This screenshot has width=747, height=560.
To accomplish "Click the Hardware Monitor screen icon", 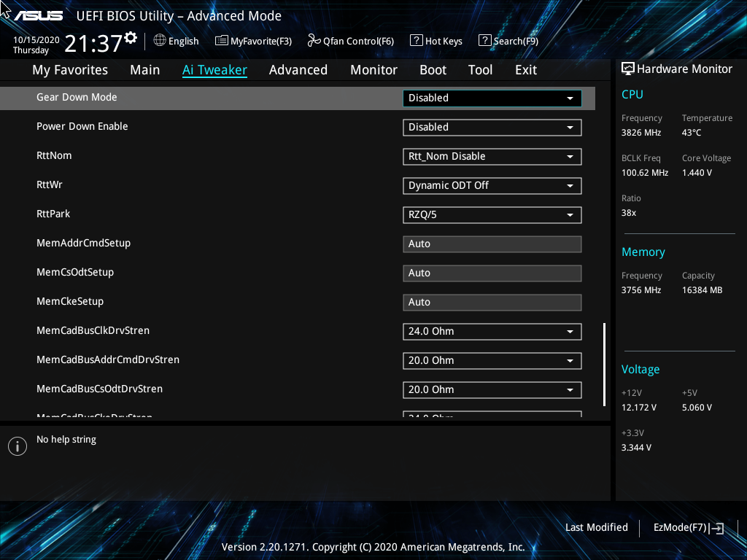I will [628, 69].
